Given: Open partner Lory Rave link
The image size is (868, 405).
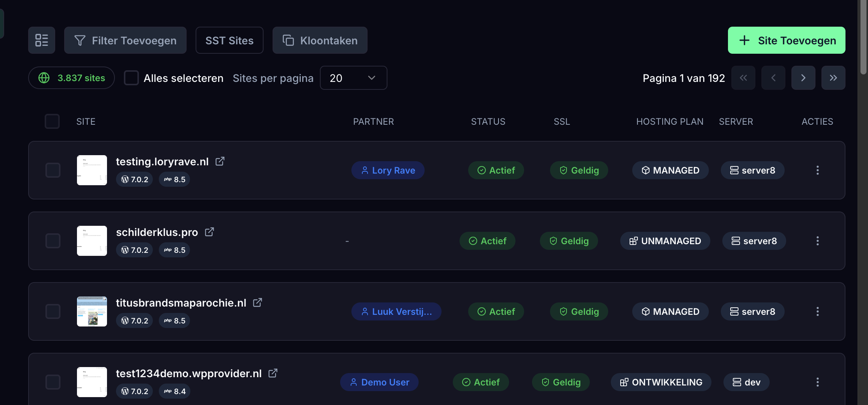Looking at the screenshot, I should coord(388,170).
